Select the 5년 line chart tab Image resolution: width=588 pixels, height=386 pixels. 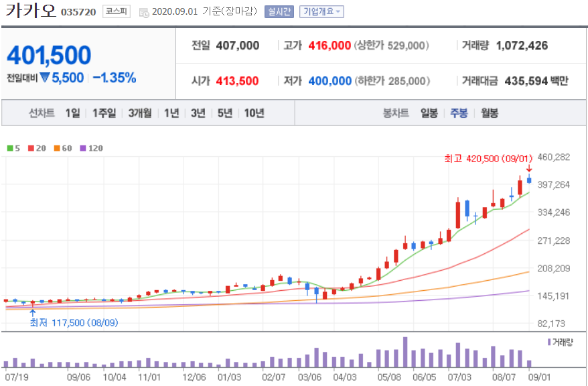click(x=225, y=113)
